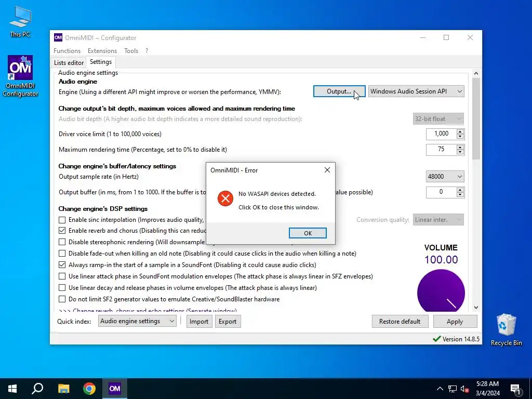This screenshot has width=532, height=399.
Task: Show hidden system tray icons
Action: click(x=440, y=389)
